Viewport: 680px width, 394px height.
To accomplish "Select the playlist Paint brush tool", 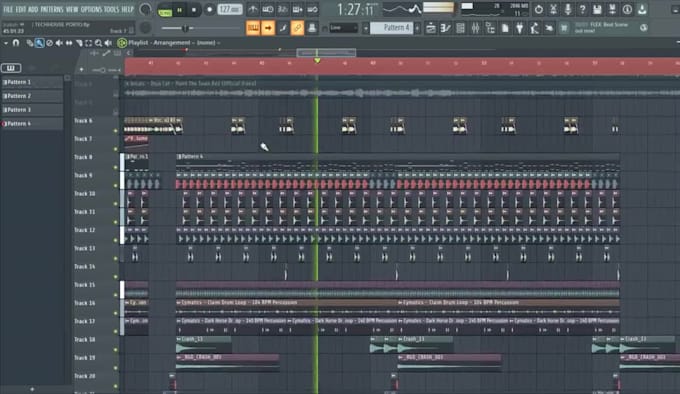I will (x=39, y=43).
